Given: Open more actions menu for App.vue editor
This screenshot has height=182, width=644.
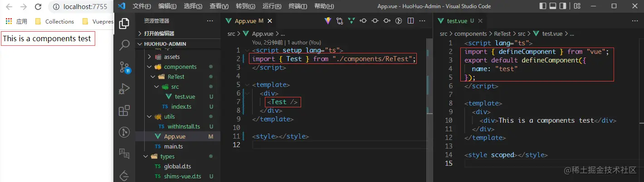Looking at the screenshot, I should [423, 21].
